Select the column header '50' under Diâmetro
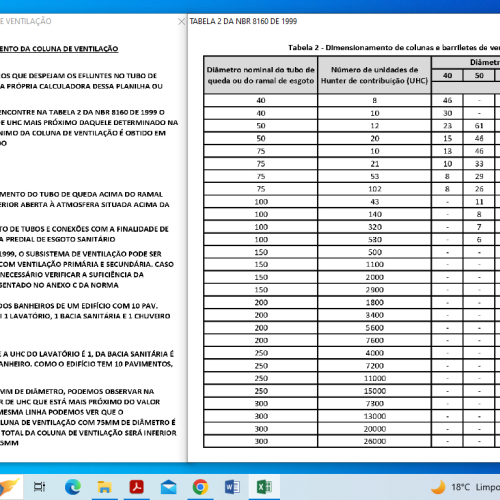Screen dimensions: 500x500 (x=479, y=76)
